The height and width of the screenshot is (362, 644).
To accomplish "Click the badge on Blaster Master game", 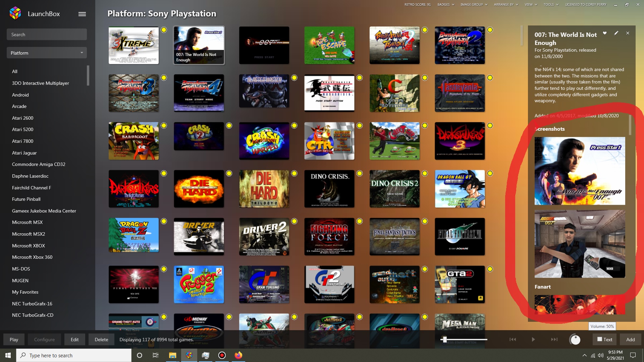I will [x=294, y=78].
